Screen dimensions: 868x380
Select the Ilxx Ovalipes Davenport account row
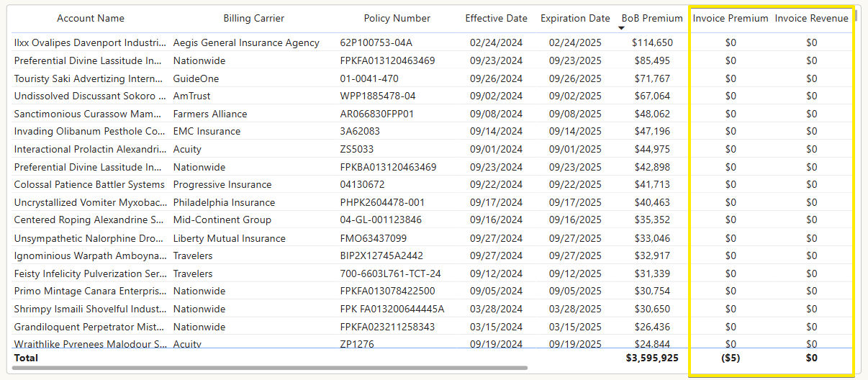[90, 42]
